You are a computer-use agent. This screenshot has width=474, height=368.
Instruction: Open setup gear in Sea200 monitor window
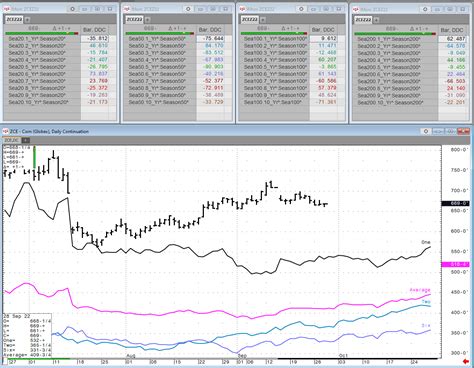[x=425, y=9]
